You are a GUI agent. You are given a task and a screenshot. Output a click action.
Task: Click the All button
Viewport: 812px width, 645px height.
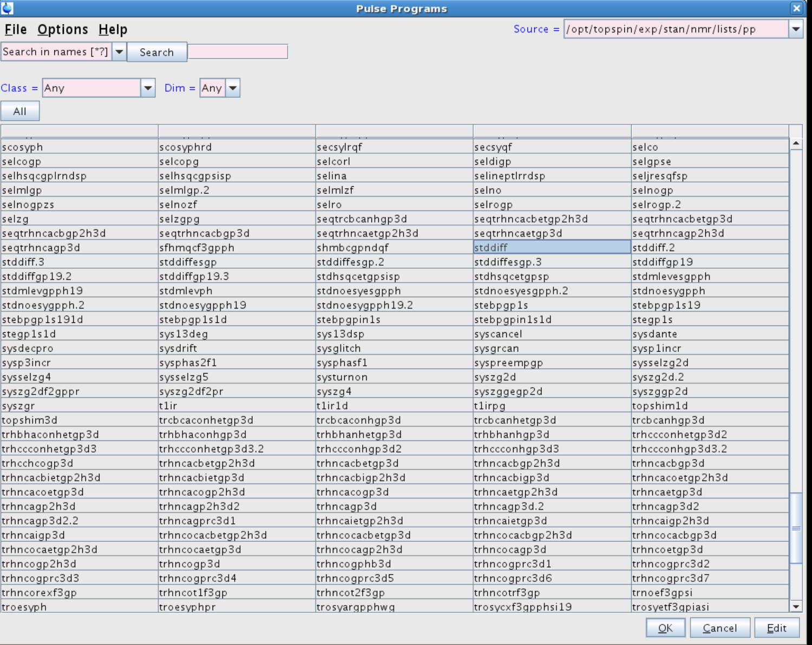pos(20,111)
